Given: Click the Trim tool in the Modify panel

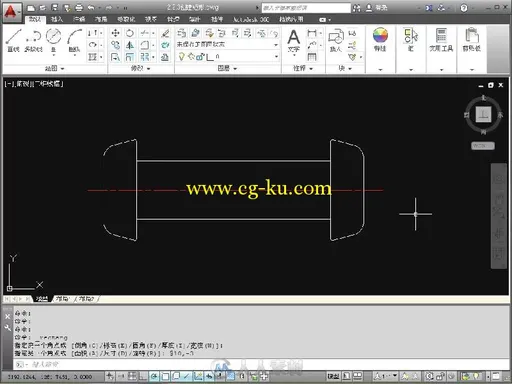Looking at the screenshot, I should pos(144,33).
